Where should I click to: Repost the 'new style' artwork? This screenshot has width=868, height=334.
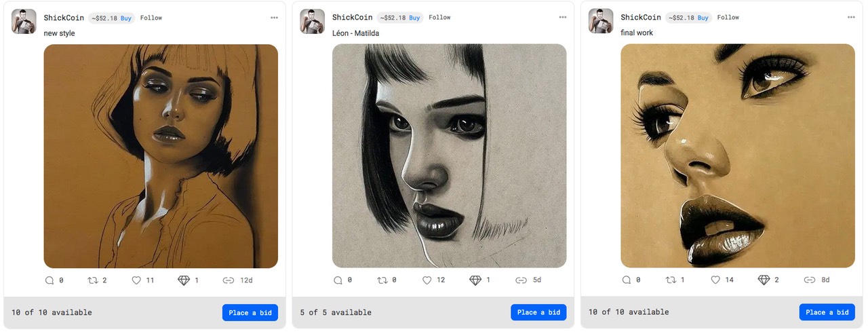(93, 280)
